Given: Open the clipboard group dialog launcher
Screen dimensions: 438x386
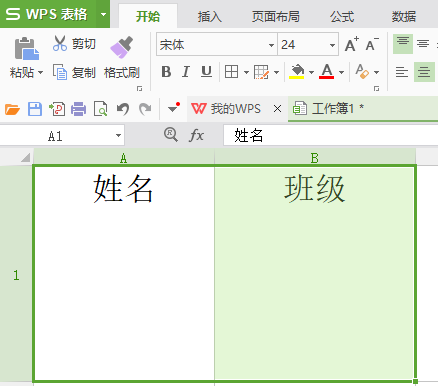Looking at the screenshot, I should tap(139, 88).
